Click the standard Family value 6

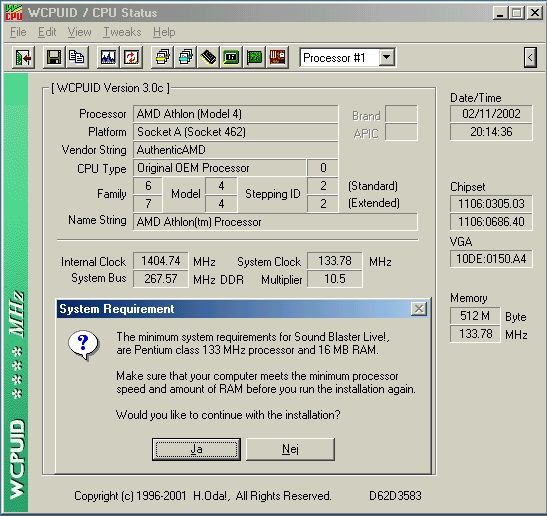click(148, 186)
